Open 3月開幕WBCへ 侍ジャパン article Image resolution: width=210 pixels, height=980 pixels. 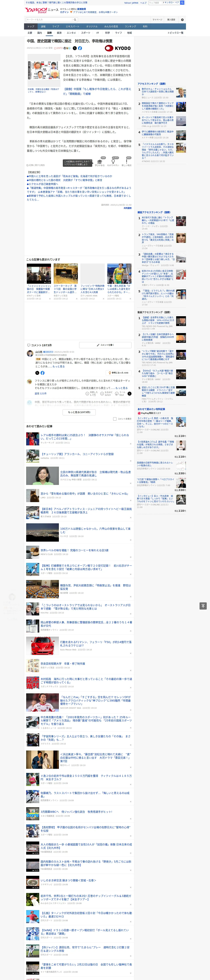77,811
